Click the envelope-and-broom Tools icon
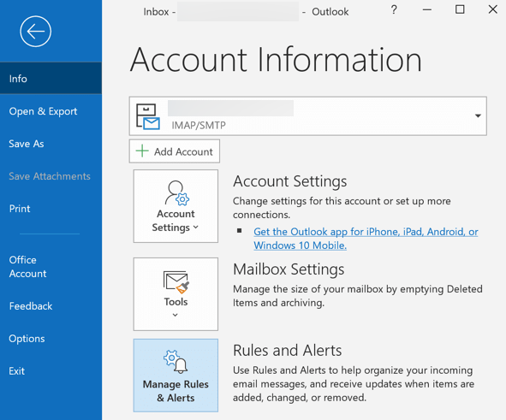The height and width of the screenshot is (420, 506). pyautogui.click(x=176, y=282)
